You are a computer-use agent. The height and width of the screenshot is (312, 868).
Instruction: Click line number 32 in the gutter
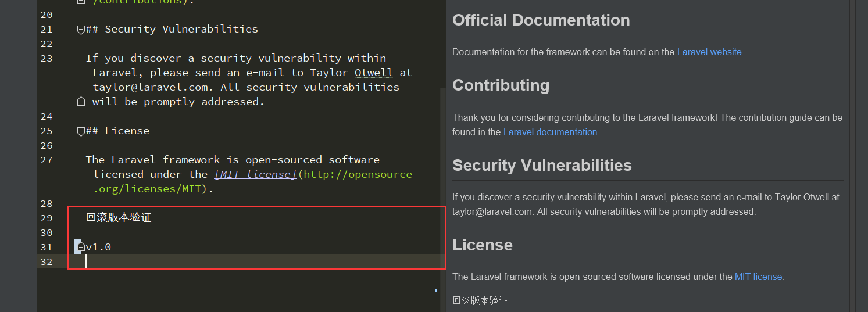point(47,261)
